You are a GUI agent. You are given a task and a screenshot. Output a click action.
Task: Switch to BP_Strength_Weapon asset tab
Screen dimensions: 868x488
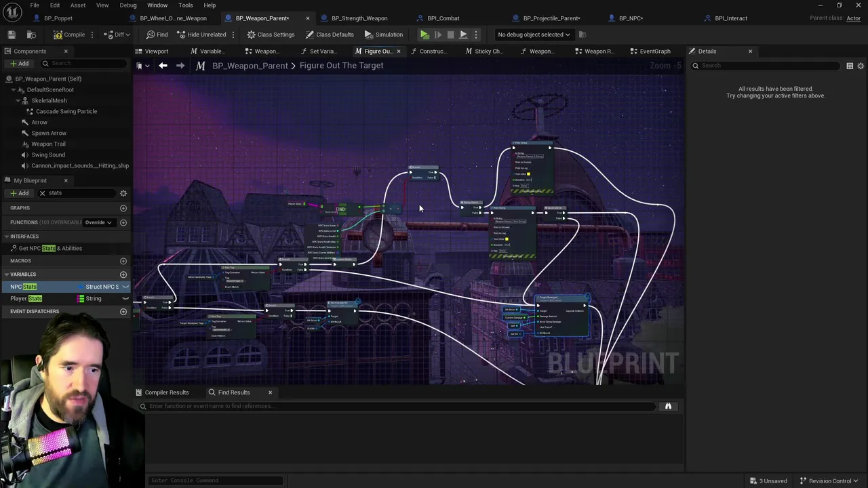point(359,18)
